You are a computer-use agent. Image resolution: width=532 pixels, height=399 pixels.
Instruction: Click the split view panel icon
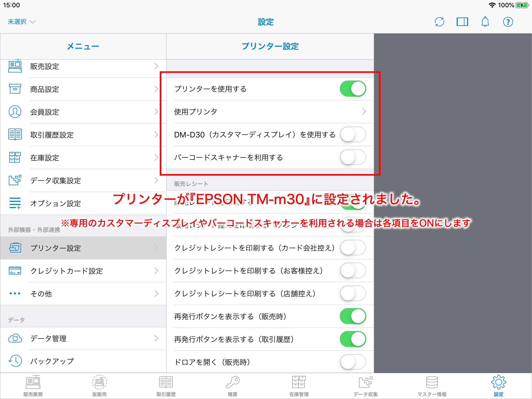pyautogui.click(x=462, y=22)
